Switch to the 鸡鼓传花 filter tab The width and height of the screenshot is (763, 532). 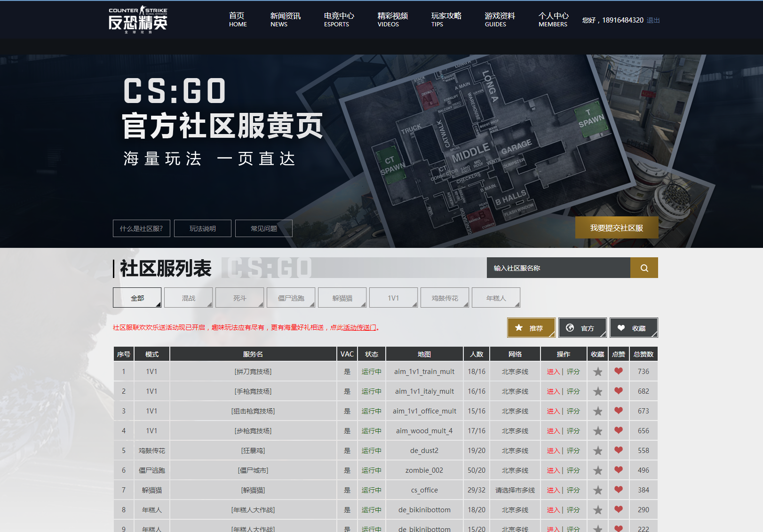tap(445, 297)
